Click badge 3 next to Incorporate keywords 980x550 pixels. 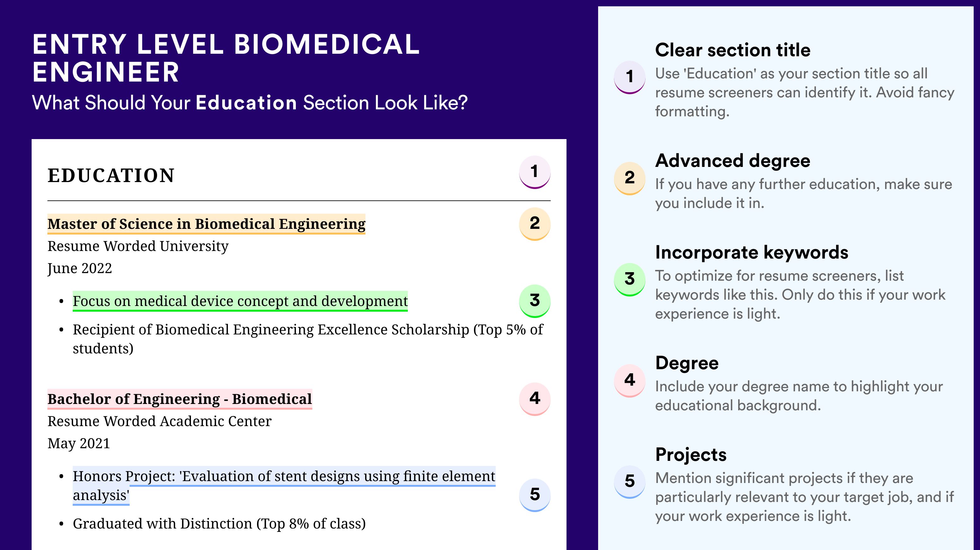point(630,279)
